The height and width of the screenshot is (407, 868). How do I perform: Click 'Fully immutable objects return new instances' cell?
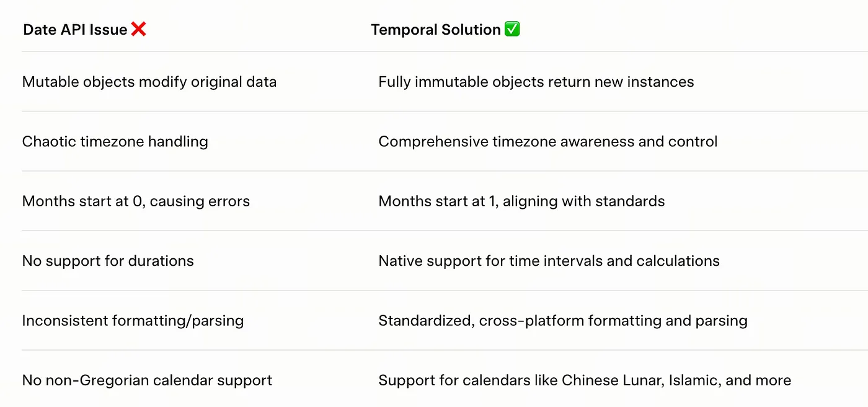coord(536,82)
